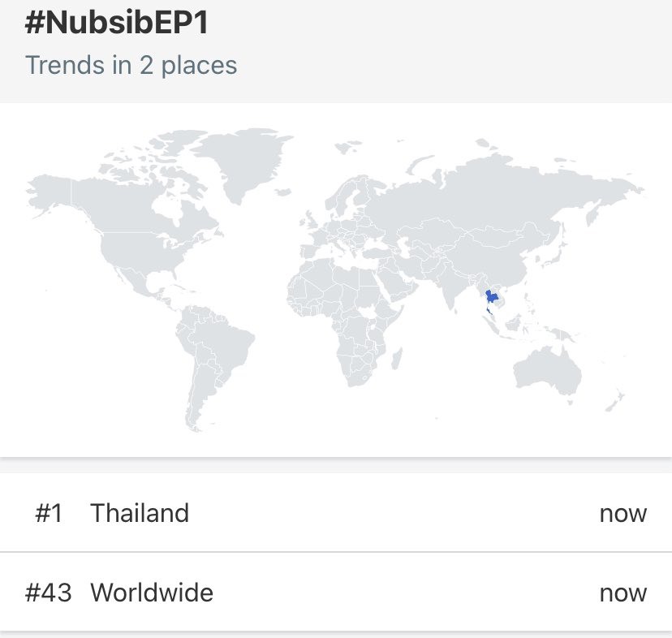Click the '#43' rank number
This screenshot has height=638, width=672.
[x=49, y=593]
